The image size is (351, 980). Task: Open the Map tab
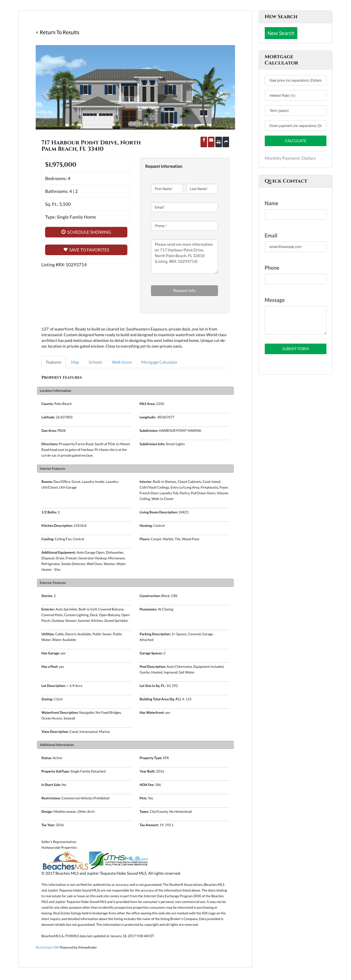75,362
